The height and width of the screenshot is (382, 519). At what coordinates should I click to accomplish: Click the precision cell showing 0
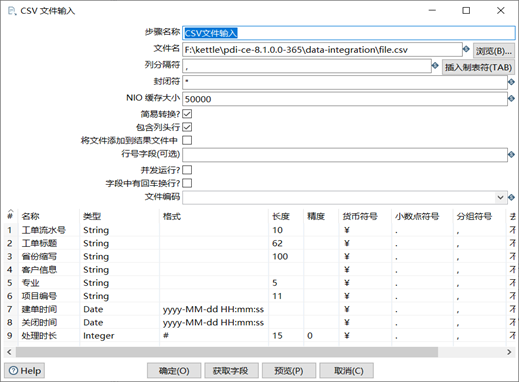321,335
